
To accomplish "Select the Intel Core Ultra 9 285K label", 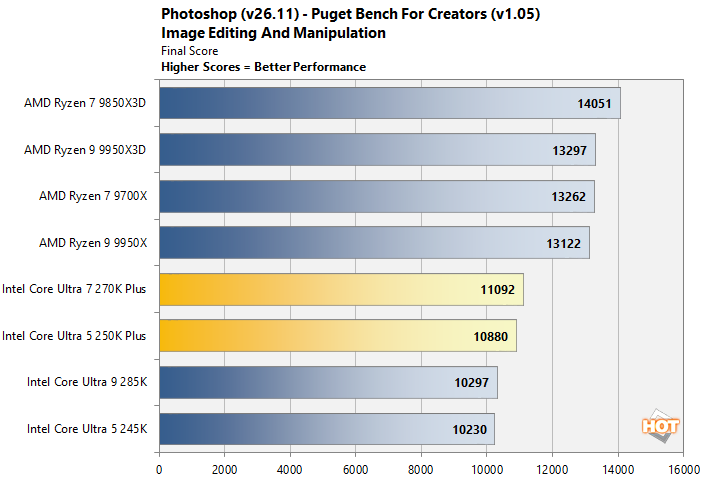I will [x=87, y=382].
